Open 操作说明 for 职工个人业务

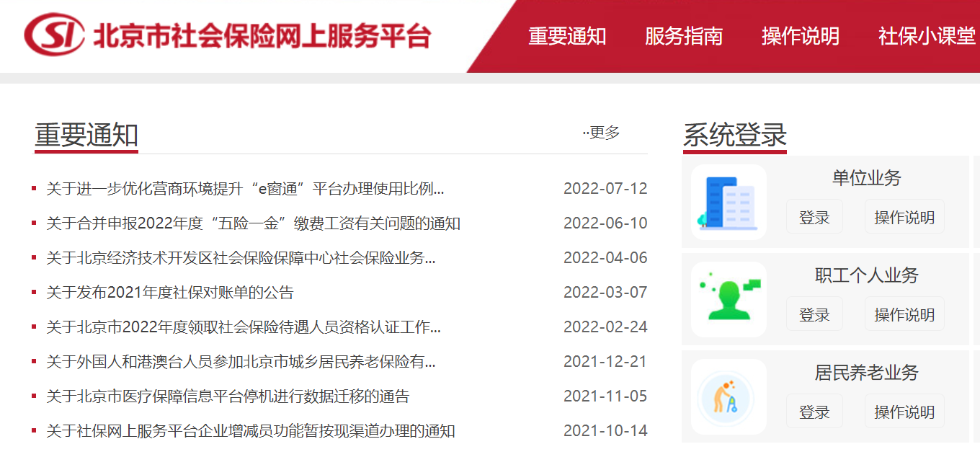click(904, 314)
